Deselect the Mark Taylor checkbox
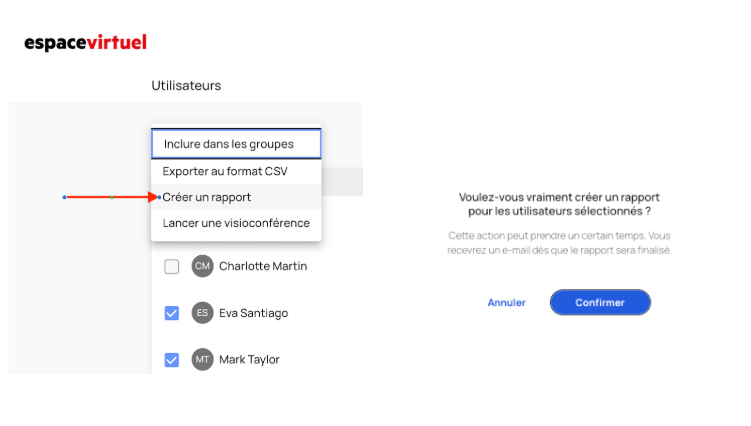The image size is (751, 426). pyautogui.click(x=172, y=360)
